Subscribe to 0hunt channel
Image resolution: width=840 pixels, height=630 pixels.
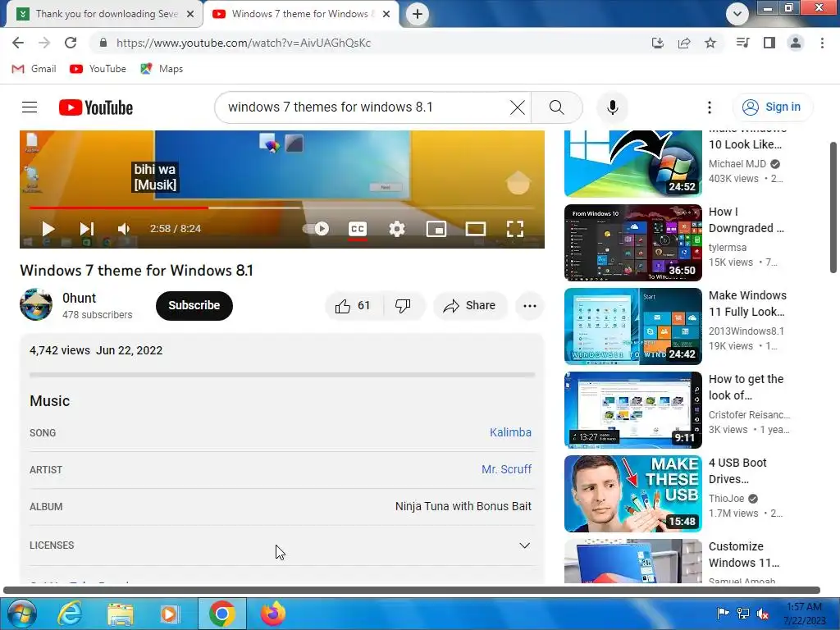coord(194,306)
